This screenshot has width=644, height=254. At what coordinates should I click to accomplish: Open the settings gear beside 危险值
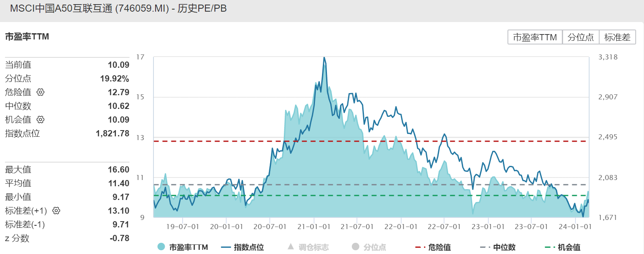click(40, 92)
